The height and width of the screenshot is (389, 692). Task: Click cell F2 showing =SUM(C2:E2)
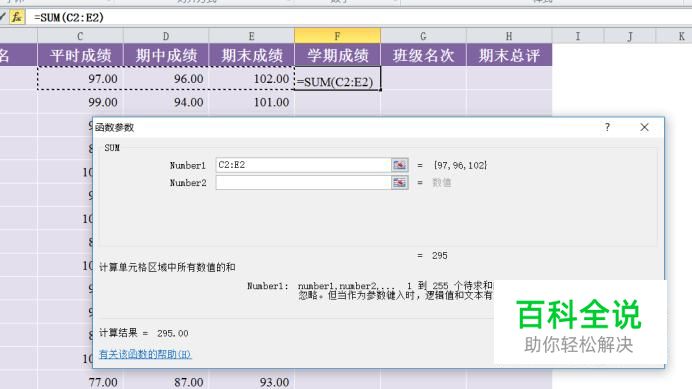(338, 79)
